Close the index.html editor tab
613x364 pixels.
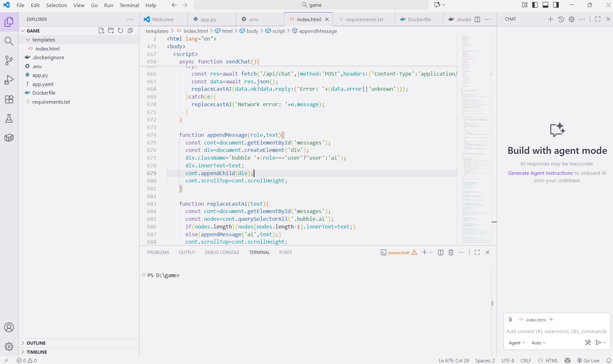[327, 19]
